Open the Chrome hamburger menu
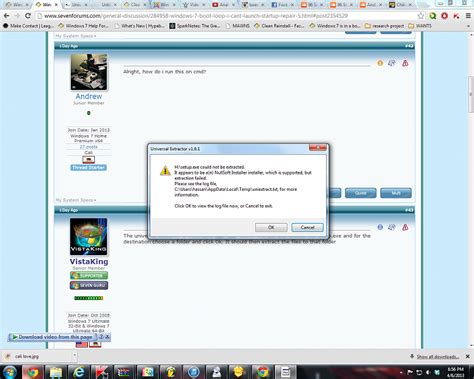474x379 pixels. tap(468, 16)
